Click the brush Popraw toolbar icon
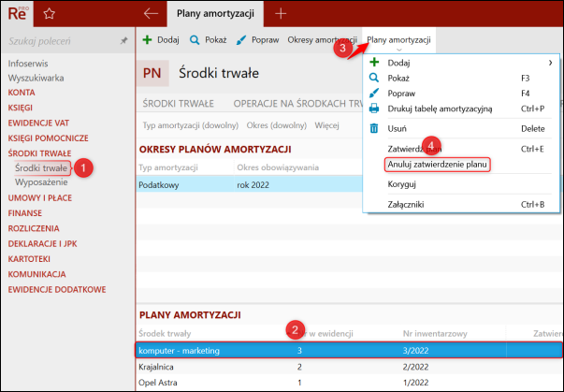 point(241,40)
